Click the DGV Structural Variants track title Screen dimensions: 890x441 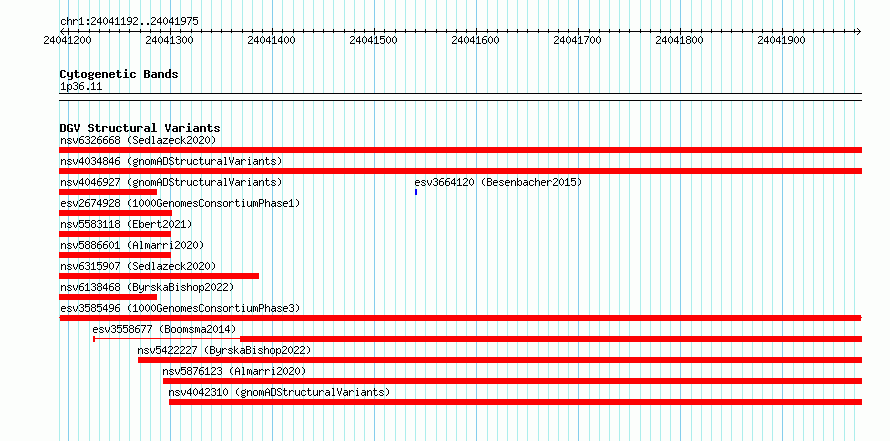tap(140, 128)
